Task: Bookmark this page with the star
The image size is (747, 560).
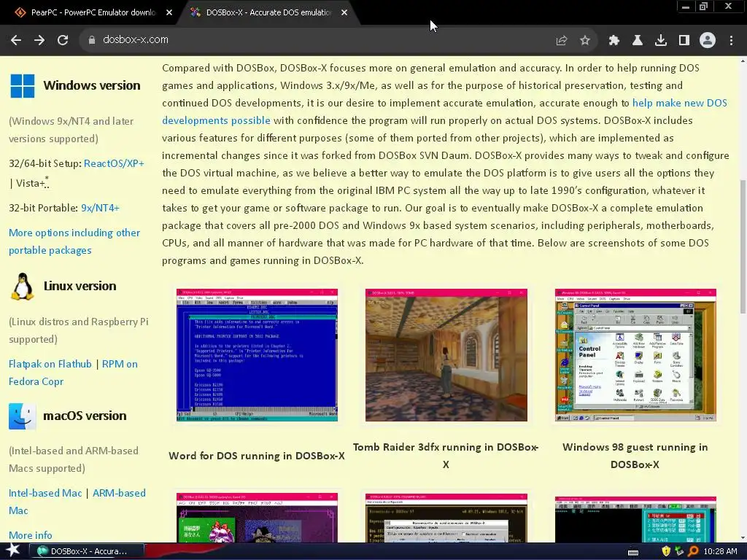Action: 585,41
